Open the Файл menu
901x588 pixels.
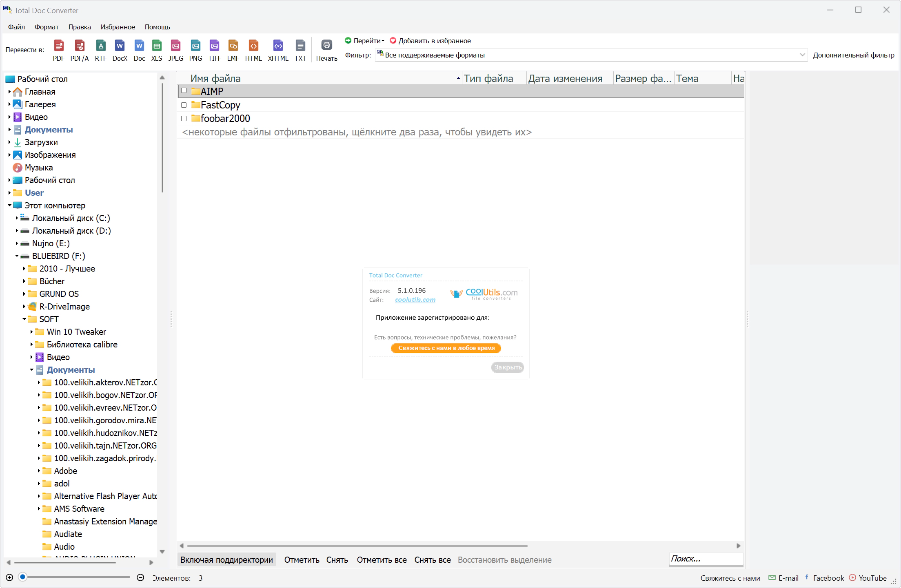tap(16, 27)
